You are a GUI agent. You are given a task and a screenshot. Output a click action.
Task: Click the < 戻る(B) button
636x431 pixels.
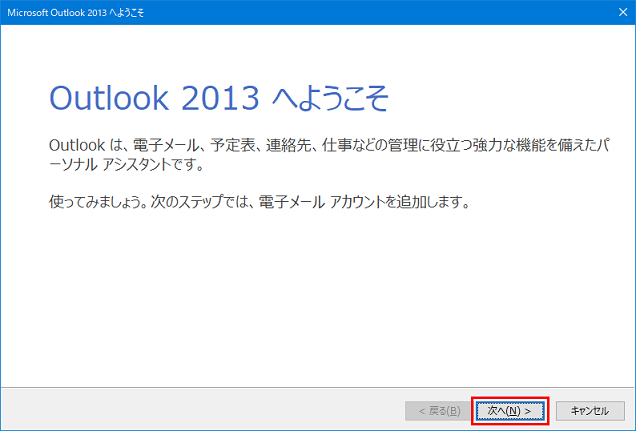(439, 411)
